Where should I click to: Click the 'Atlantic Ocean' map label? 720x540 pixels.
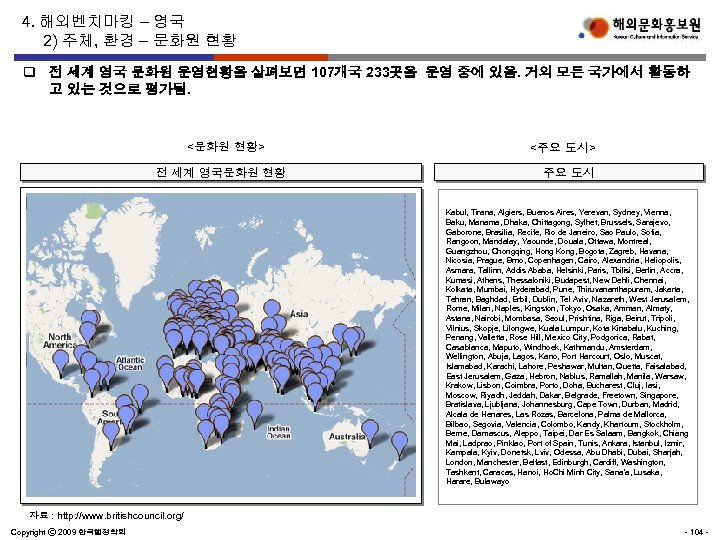[130, 363]
